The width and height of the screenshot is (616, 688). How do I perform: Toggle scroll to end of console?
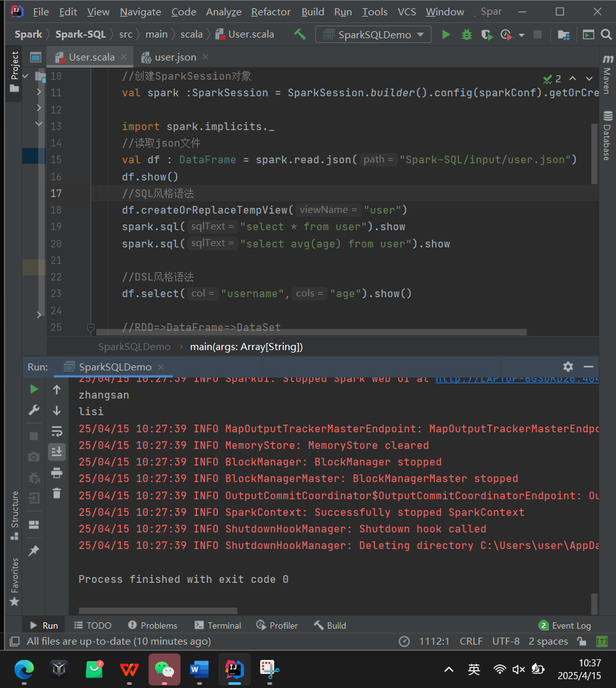(x=57, y=452)
